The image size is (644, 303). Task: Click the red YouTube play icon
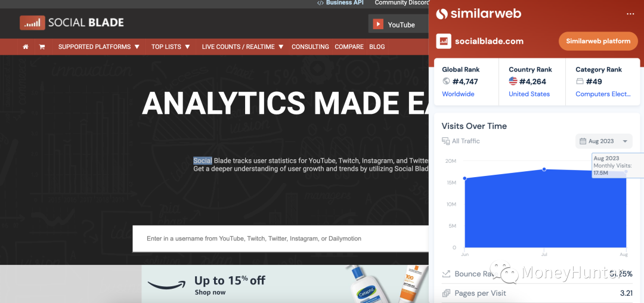[x=378, y=24]
